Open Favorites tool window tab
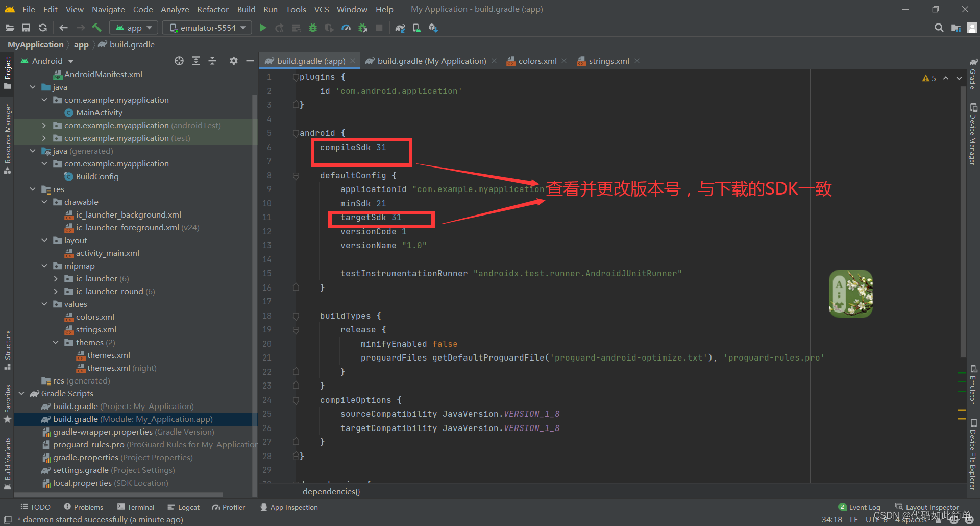This screenshot has width=980, height=526. click(x=7, y=403)
